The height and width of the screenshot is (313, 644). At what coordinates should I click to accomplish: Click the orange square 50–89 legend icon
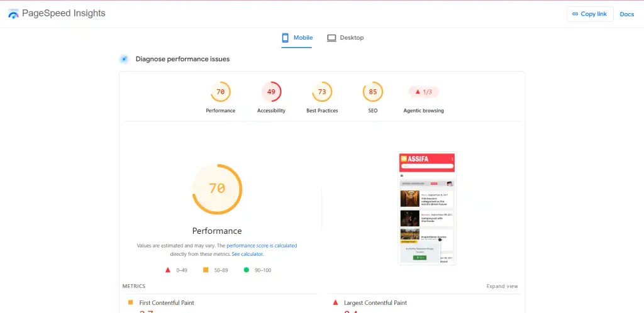click(x=206, y=270)
